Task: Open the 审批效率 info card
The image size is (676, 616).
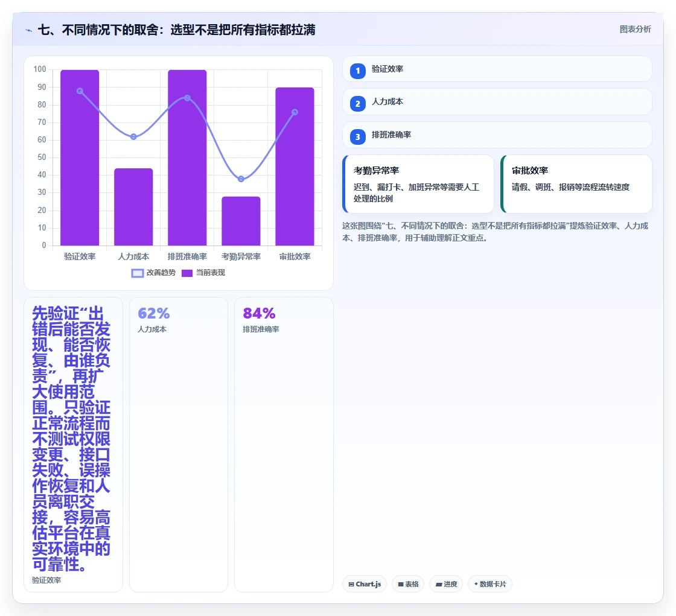Action: pyautogui.click(x=576, y=184)
